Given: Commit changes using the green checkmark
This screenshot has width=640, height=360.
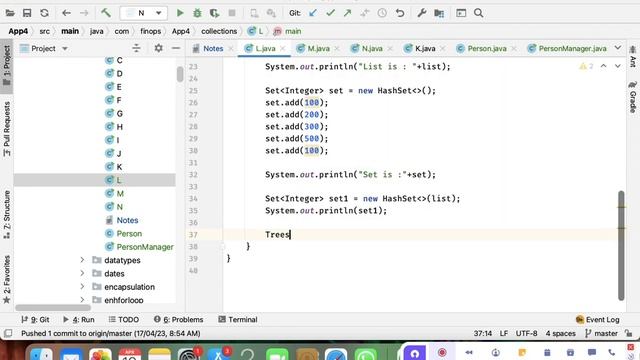Looking at the screenshot, I should pyautogui.click(x=330, y=13).
